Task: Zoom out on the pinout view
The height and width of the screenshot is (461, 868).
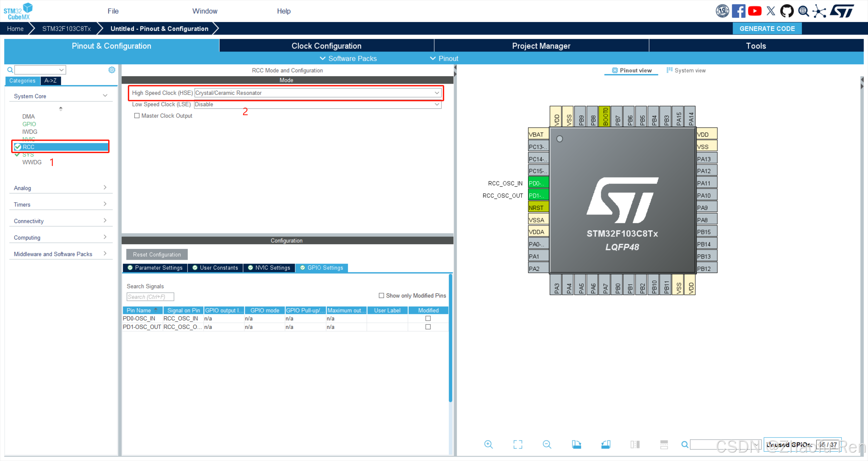Action: [x=547, y=444]
